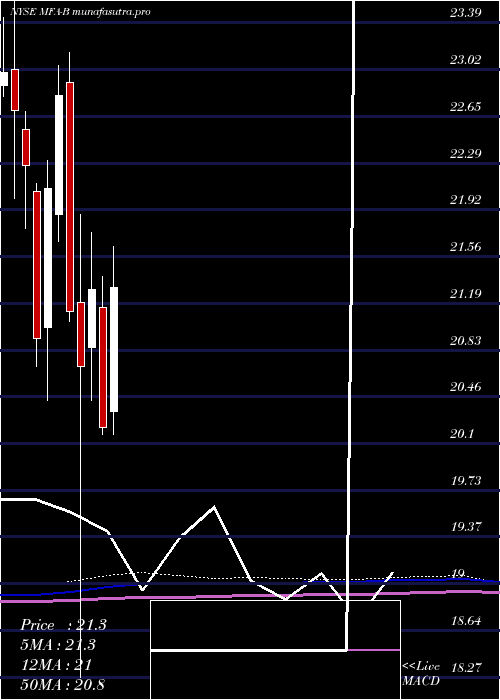Click the <<Live MACD label
500x700 pixels.
(x=421, y=674)
